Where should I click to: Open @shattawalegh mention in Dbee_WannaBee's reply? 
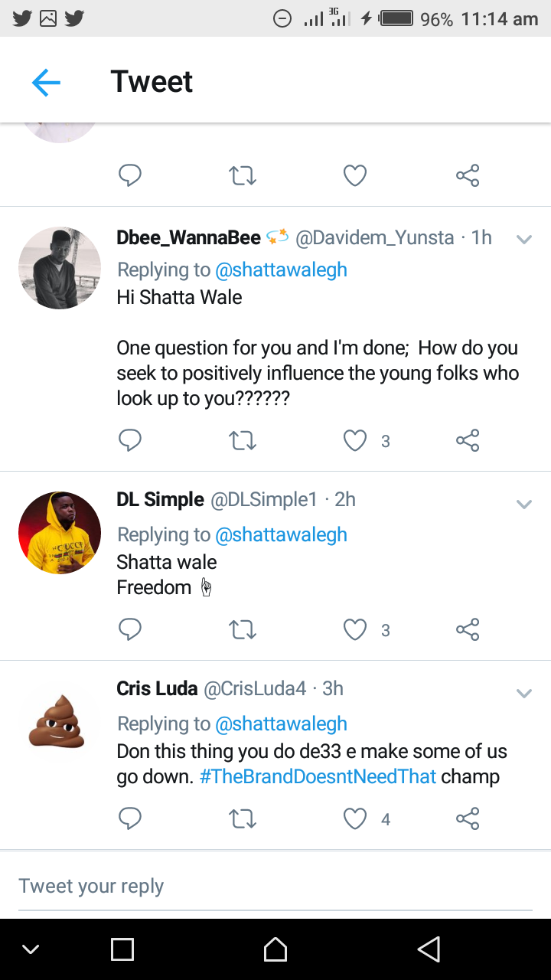[281, 269]
